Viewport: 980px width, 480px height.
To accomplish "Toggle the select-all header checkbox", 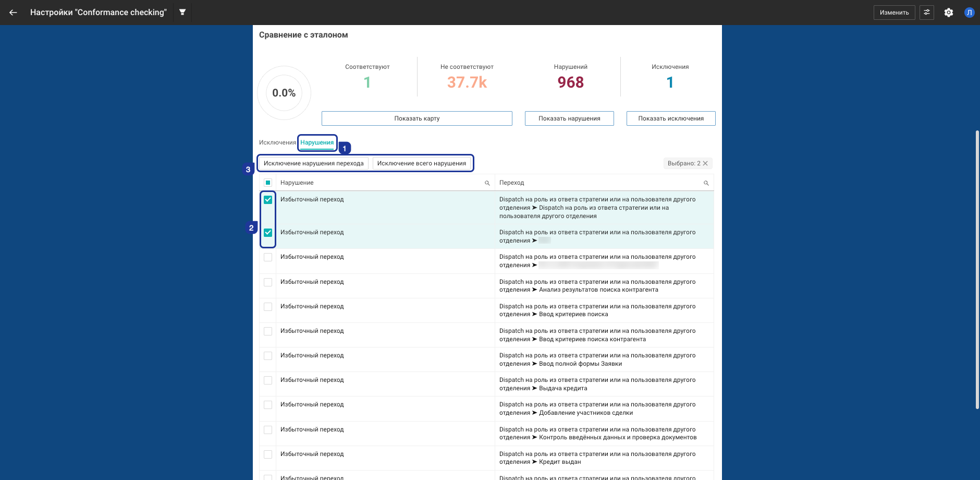I will [268, 183].
